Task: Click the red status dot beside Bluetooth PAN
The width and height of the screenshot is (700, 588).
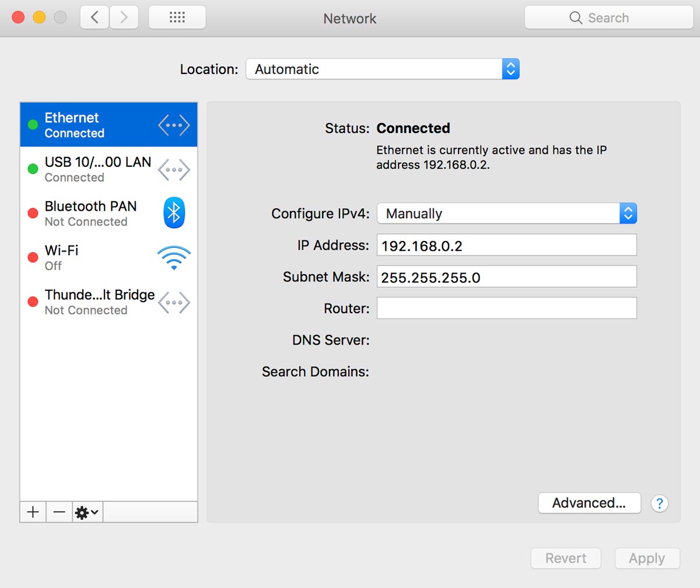Action: tap(33, 213)
